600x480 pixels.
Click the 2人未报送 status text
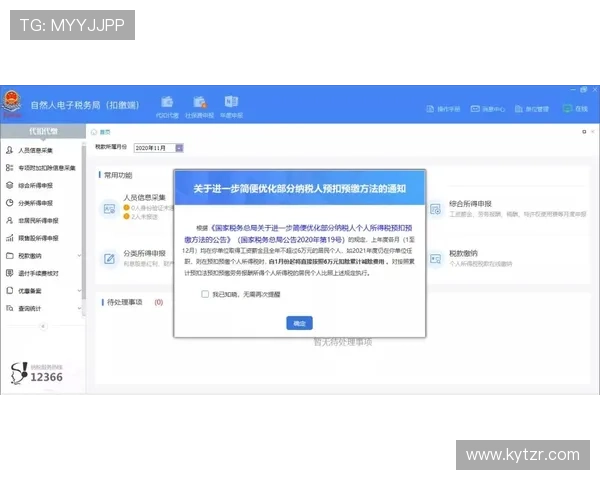pos(144,217)
